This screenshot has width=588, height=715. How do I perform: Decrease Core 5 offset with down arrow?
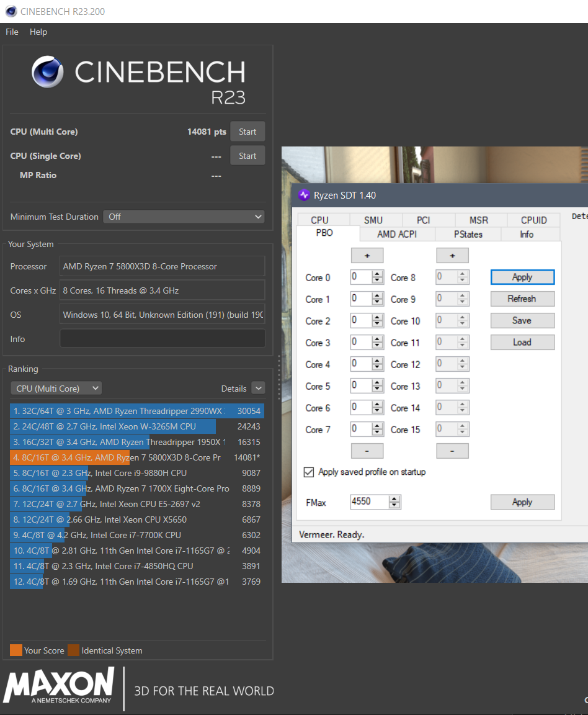point(377,389)
